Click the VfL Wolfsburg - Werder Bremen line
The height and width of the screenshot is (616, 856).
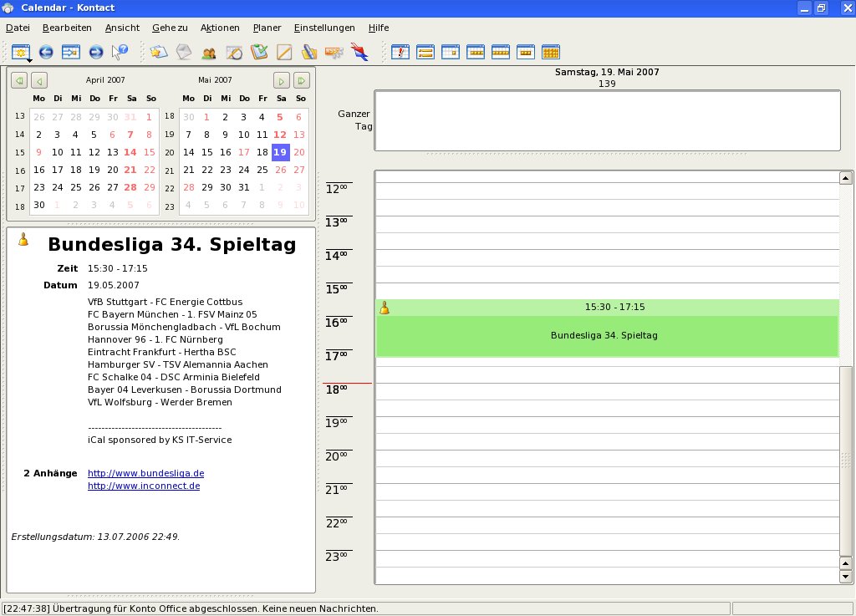160,402
